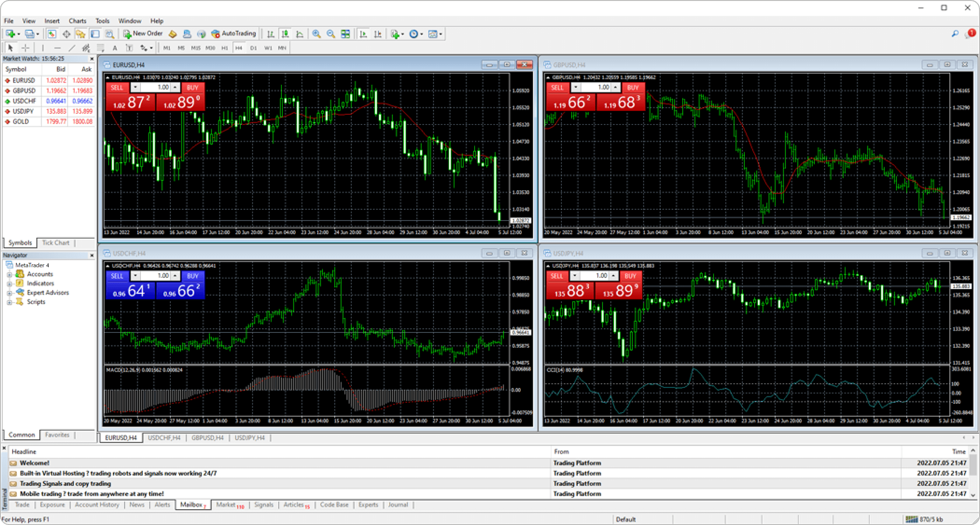Open the Charts menu
Image resolution: width=980 pixels, height=525 pixels.
click(77, 21)
